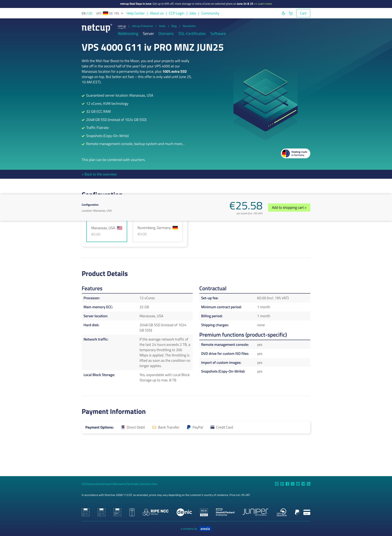392x536 pixels.
Task: Click the server stack illustration
Action: [265, 104]
